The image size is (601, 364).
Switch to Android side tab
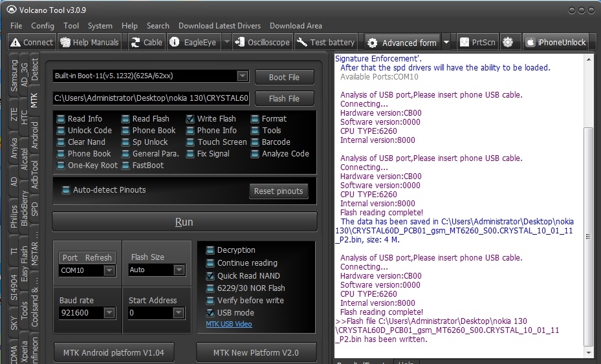coord(34,135)
